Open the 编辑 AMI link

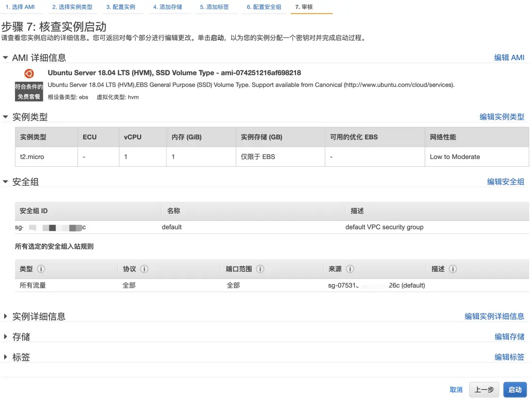tap(509, 58)
